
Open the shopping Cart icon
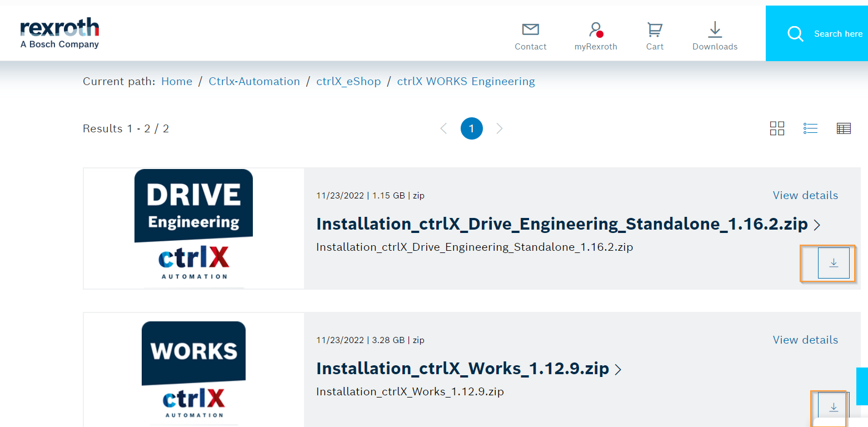pyautogui.click(x=655, y=29)
